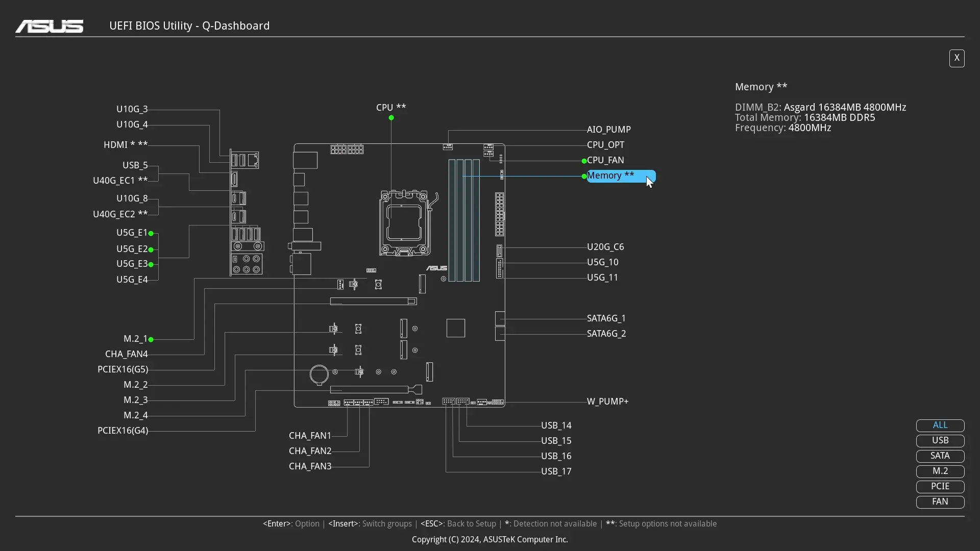This screenshot has height=551, width=980.
Task: Click the green dot next to M.2_1
Action: (151, 339)
